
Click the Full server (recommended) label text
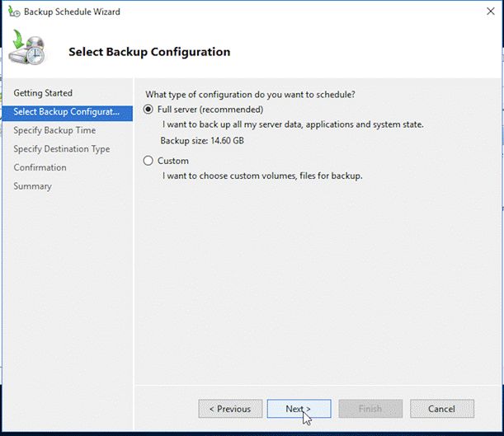point(210,110)
